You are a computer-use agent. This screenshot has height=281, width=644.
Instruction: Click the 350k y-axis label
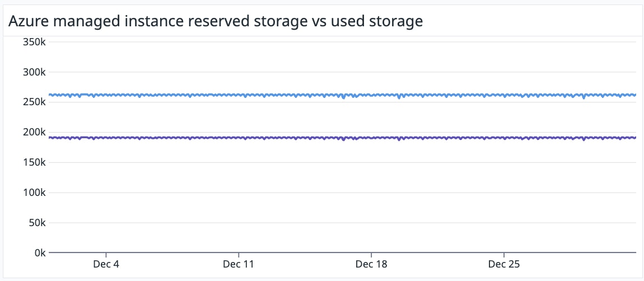(34, 42)
